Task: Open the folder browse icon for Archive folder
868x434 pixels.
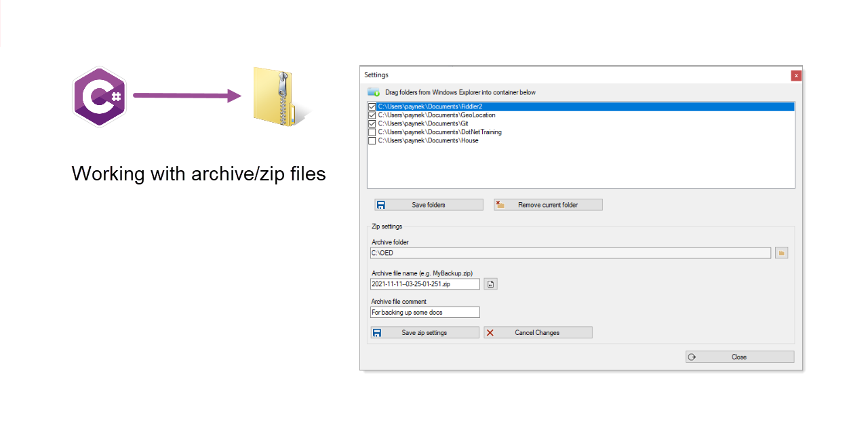Action: pyautogui.click(x=781, y=252)
